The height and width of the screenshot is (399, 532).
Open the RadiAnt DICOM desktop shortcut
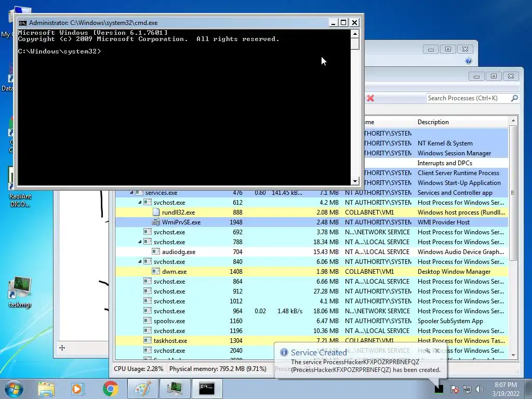tap(20, 187)
